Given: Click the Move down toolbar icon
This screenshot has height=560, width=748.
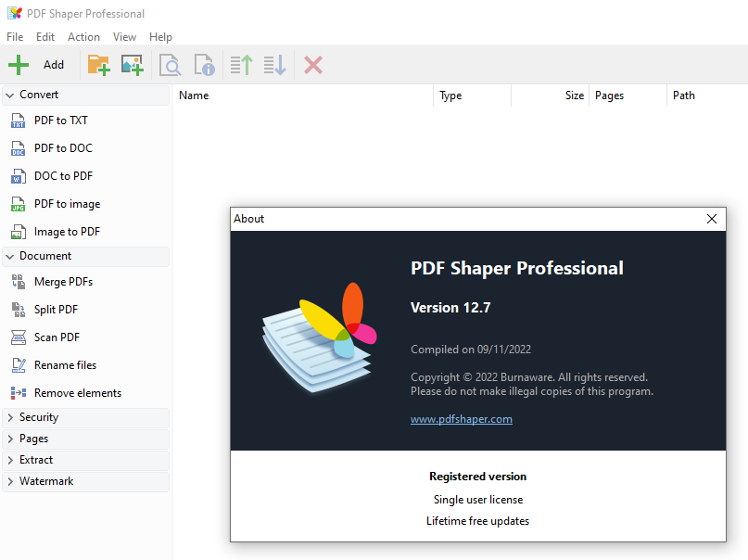Looking at the screenshot, I should [x=274, y=65].
